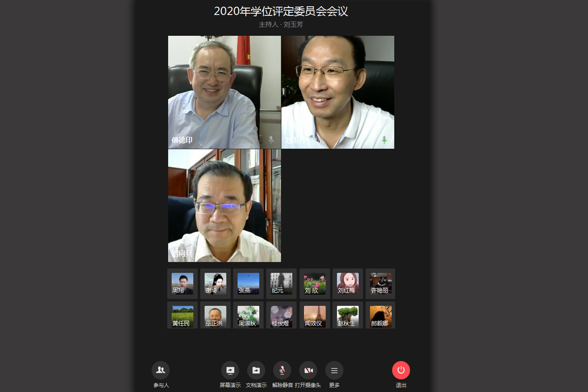Choose the 郎毅娜 sunset avatar

pyautogui.click(x=380, y=316)
